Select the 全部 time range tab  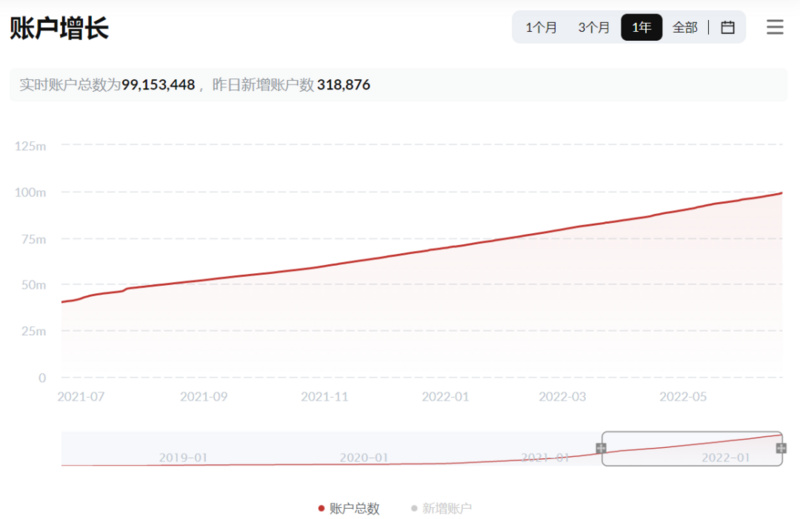pyautogui.click(x=685, y=27)
